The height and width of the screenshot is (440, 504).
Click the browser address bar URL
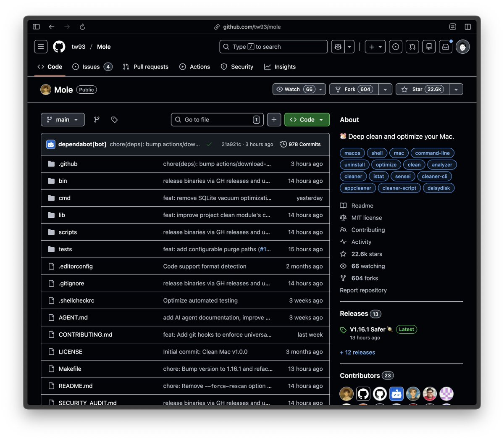point(252,27)
